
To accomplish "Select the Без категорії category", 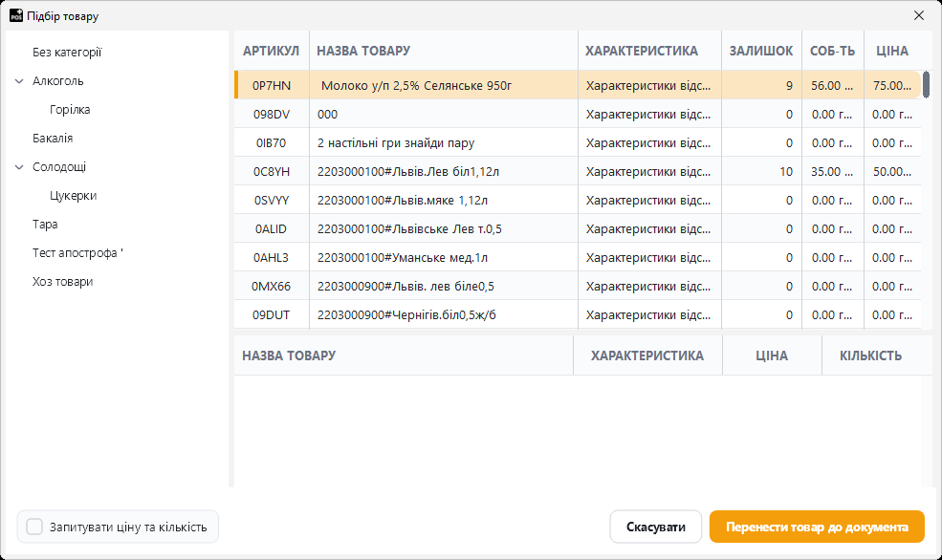I will pyautogui.click(x=67, y=53).
